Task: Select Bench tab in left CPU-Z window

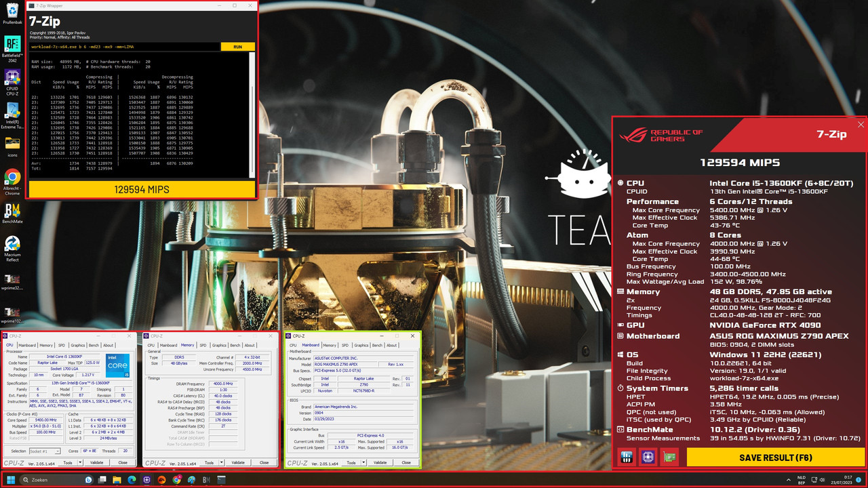Action: 94,345
